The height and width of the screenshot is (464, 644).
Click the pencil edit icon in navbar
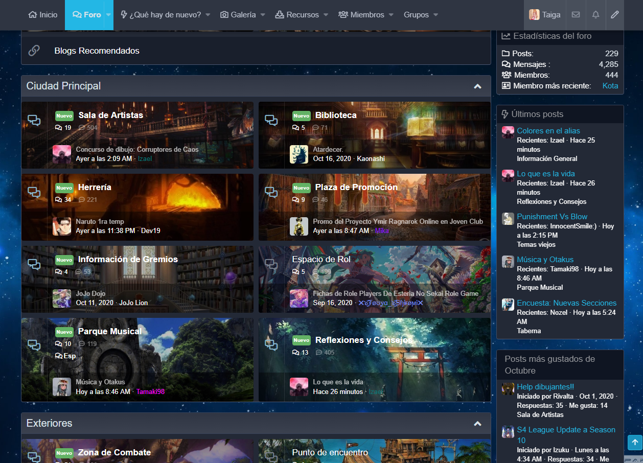tap(615, 15)
